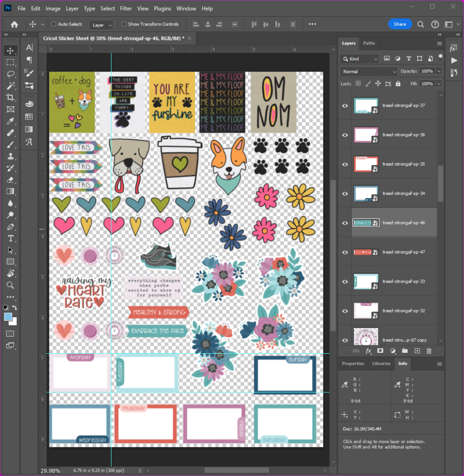Enable Show Transform Controls checkbox
The width and height of the screenshot is (464, 476).
pos(124,24)
